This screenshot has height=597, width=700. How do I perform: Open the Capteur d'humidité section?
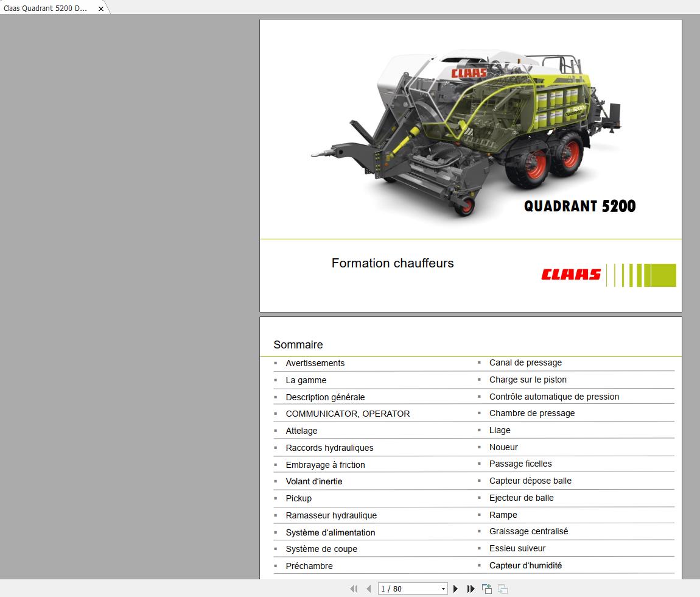[524, 565]
